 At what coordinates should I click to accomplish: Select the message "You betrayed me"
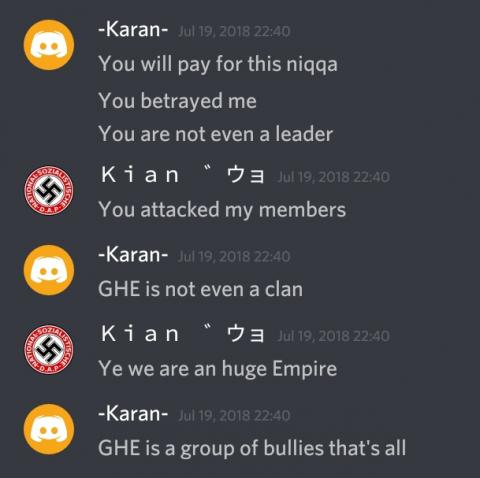[177, 101]
